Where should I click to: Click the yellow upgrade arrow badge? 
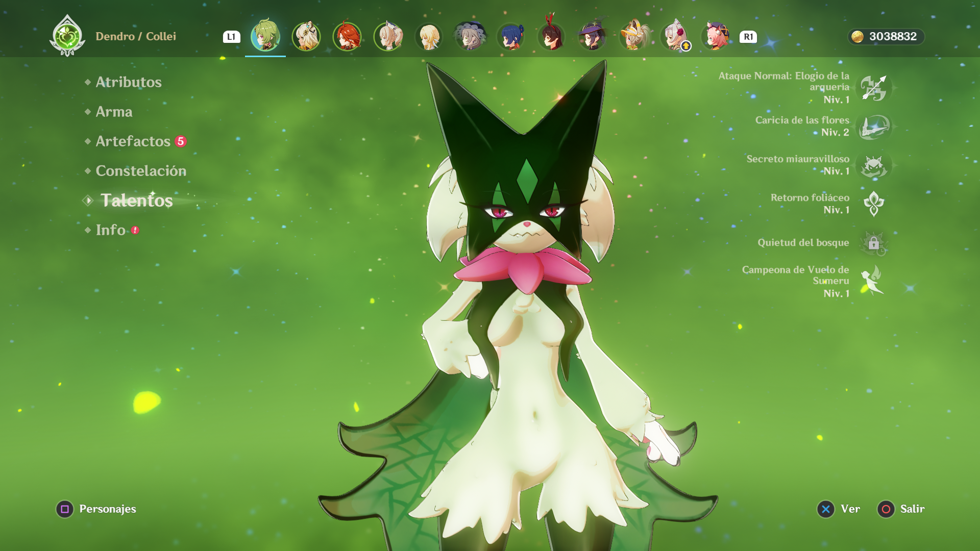[686, 46]
